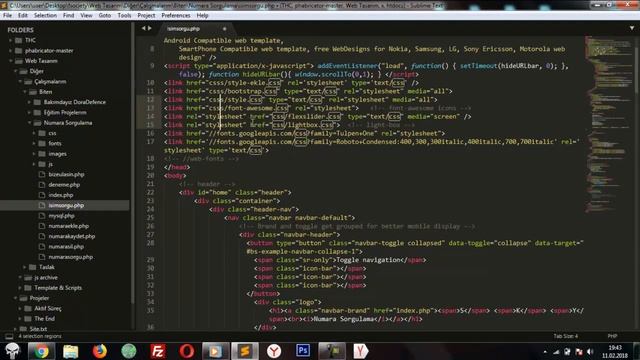Viewport: 640px width, 360px height.
Task: Open the tab list dropdown arrow
Action: point(632,28)
